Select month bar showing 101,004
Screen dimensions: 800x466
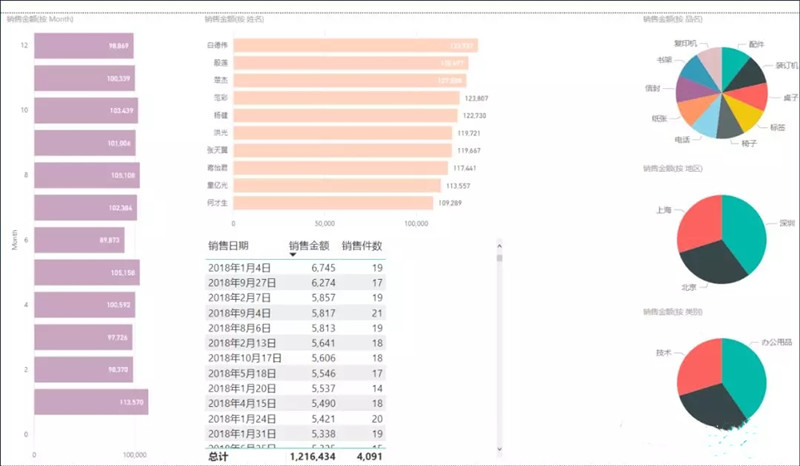85,143
